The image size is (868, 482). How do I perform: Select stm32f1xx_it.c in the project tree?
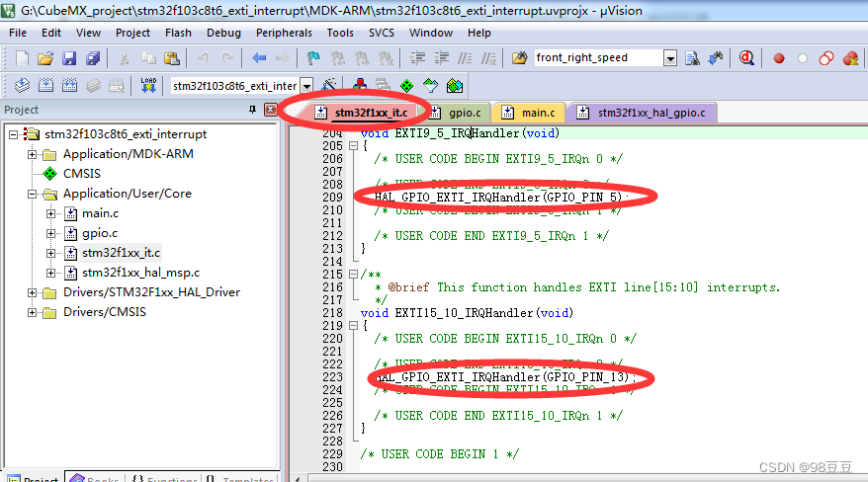(x=122, y=253)
